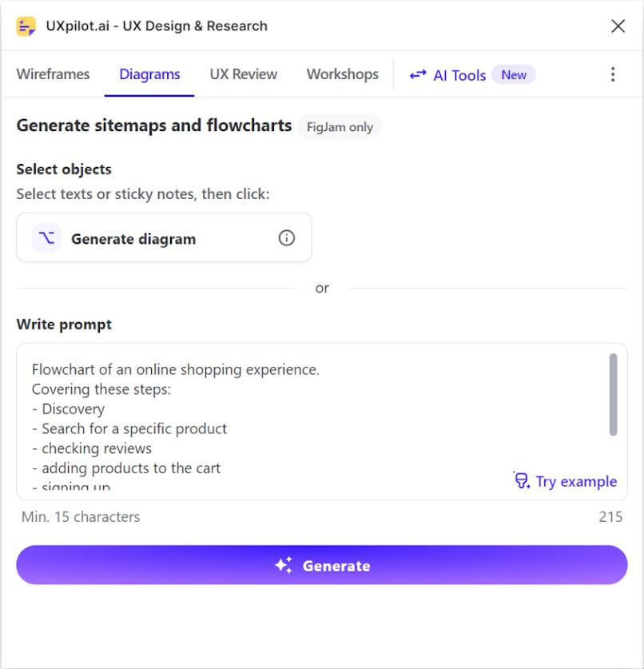Click into the Write prompt text area
The height and width of the screenshot is (669, 644).
click(x=313, y=421)
